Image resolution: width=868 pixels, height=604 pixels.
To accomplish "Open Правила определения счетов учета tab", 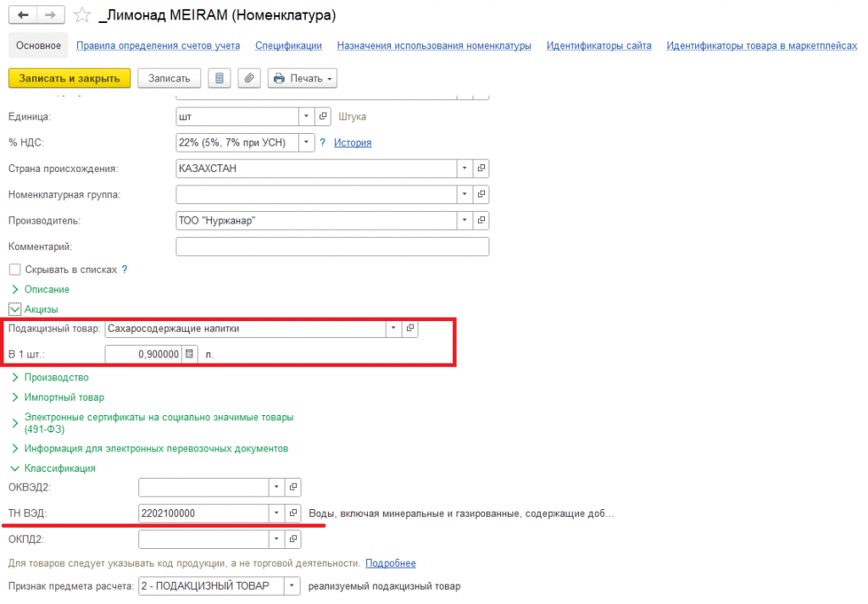I will (159, 46).
